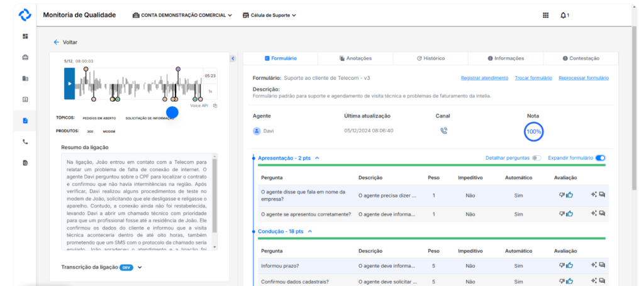This screenshot has height=286, width=644.
Task: Play the call audio recording
Action: tap(69, 84)
